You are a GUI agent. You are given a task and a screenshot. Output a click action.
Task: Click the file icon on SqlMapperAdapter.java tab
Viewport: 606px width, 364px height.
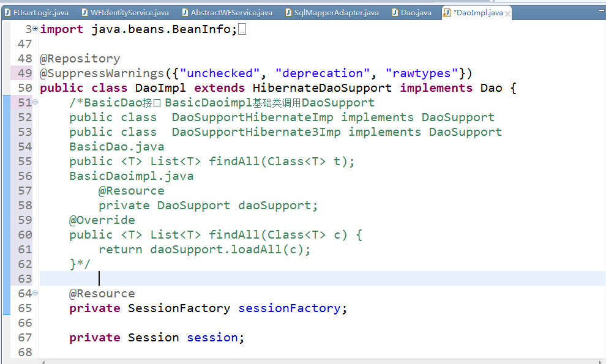[x=288, y=13]
